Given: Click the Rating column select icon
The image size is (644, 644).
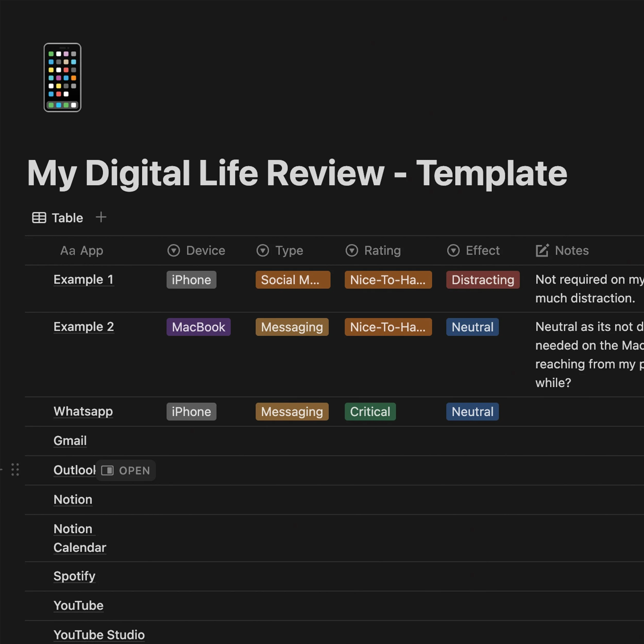Looking at the screenshot, I should tap(351, 250).
